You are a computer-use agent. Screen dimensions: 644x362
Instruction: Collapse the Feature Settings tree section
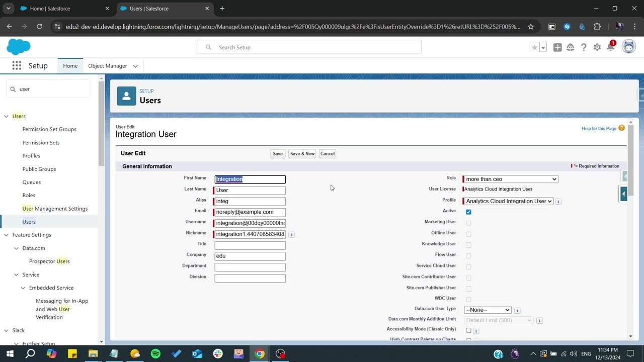pos(6,235)
